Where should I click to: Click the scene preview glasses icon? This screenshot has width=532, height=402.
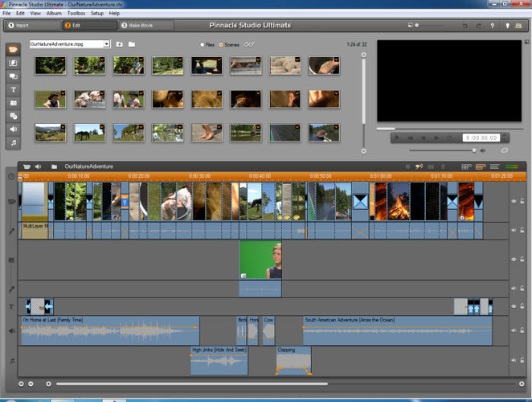pos(249,44)
